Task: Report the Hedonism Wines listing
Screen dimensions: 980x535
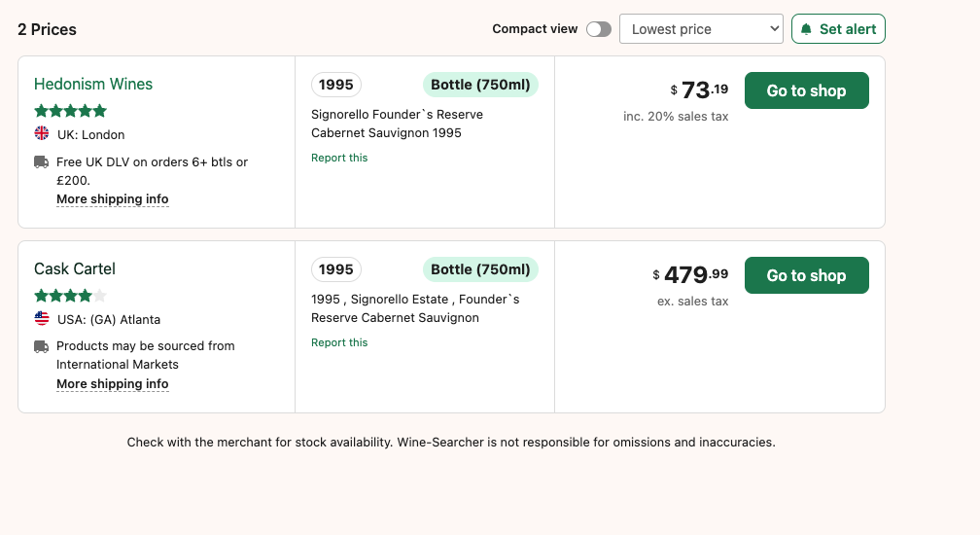Action: coord(339,158)
